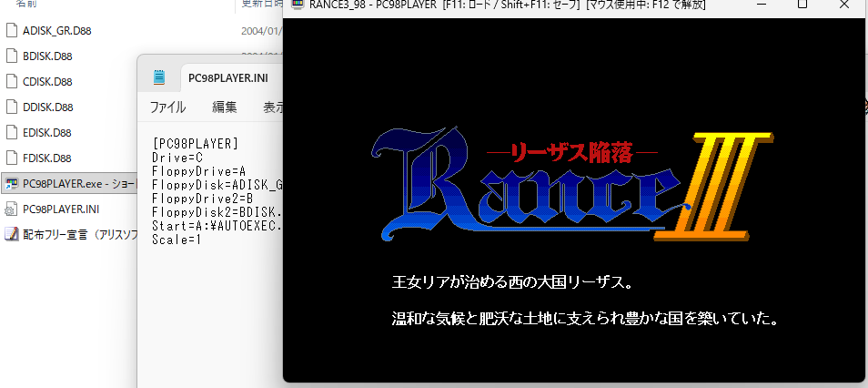
Task: Click Start=A:¥AUTOEXEC. line in Notepad
Action: [x=217, y=226]
